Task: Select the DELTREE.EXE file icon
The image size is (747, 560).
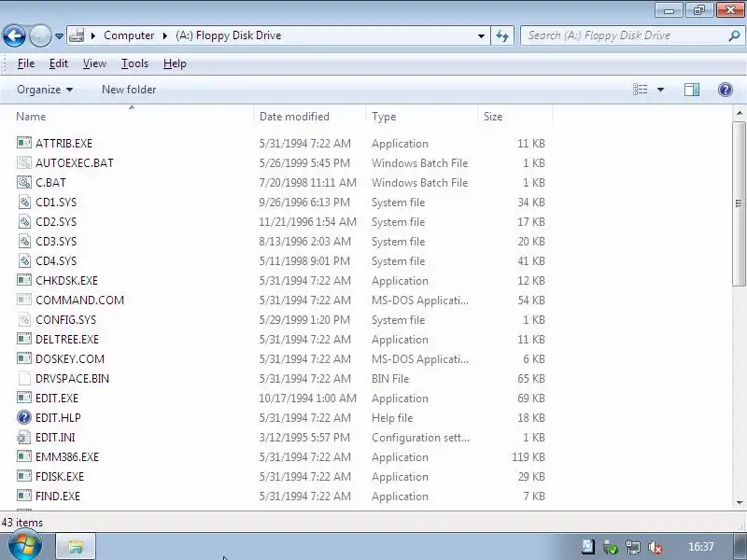Action: (24, 339)
